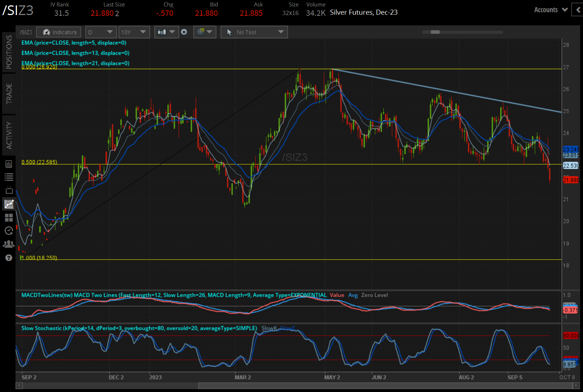The height and width of the screenshot is (392, 583).
Task: Collapse panel with top-right arrow button
Action: tap(577, 10)
